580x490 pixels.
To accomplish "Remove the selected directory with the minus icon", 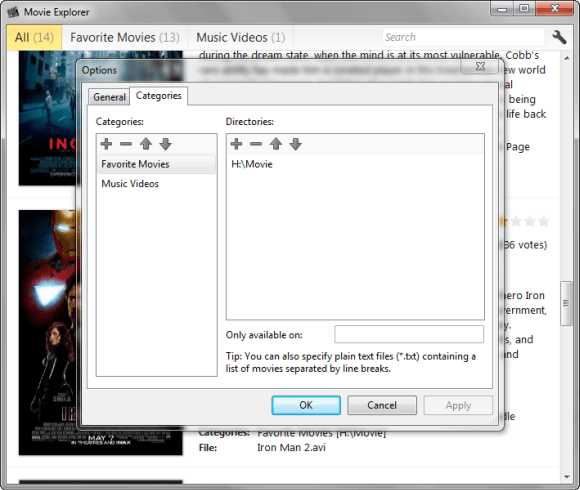I will point(256,144).
